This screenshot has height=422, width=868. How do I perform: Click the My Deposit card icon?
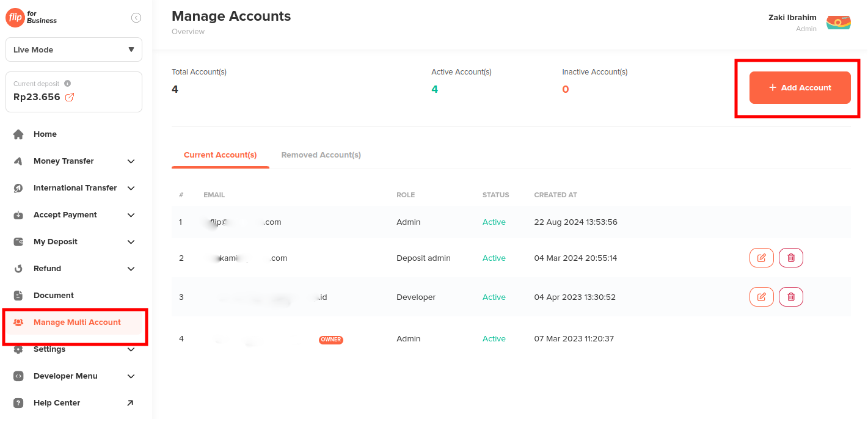click(19, 241)
